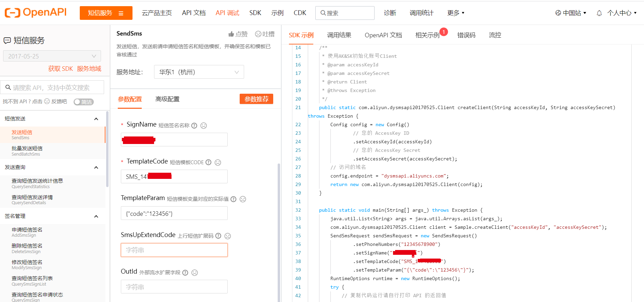The width and height of the screenshot is (644, 302).
Task: Open the API 文档 menu item
Action: [194, 13]
